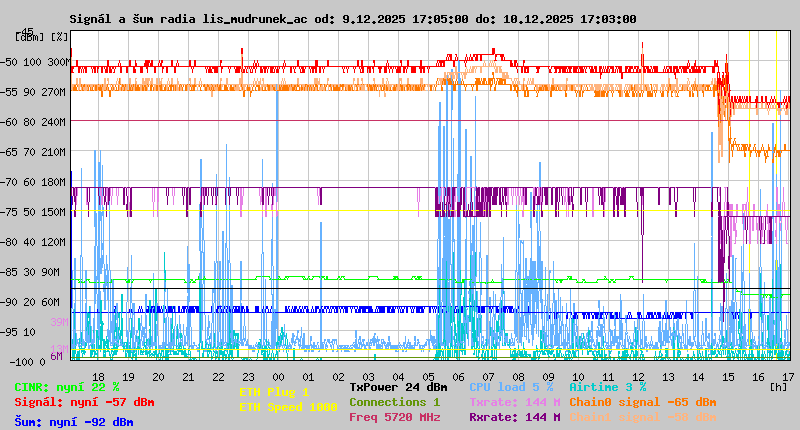Screen dimensions: 800x430
Task: Click the CPU load legend entry
Action: click(x=510, y=386)
